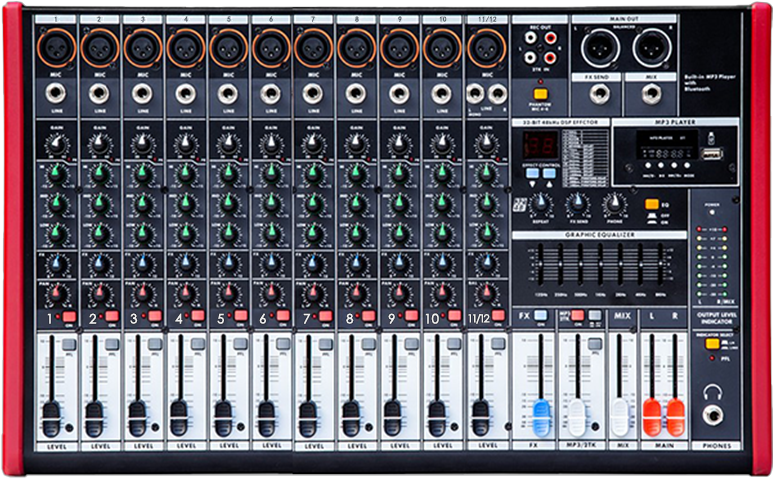Click the LEVEL fader on channel 11/12
This screenshot has height=479, width=773.
(481, 418)
